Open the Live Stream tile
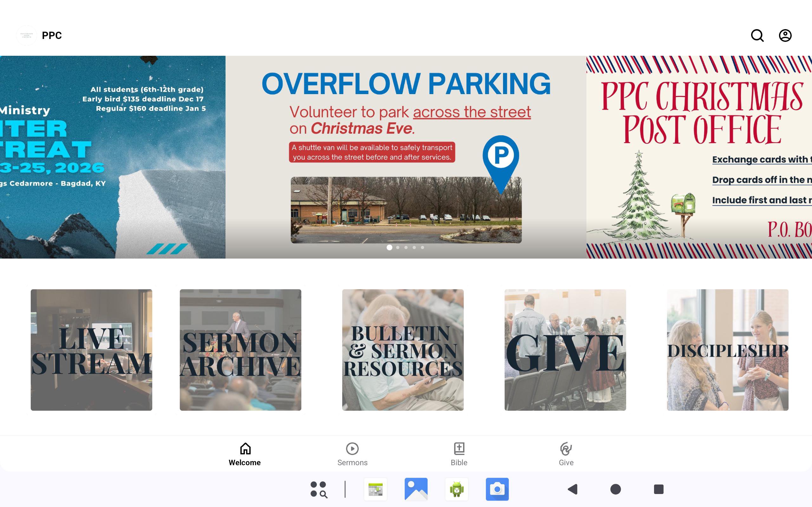The width and height of the screenshot is (812, 507). click(x=91, y=350)
